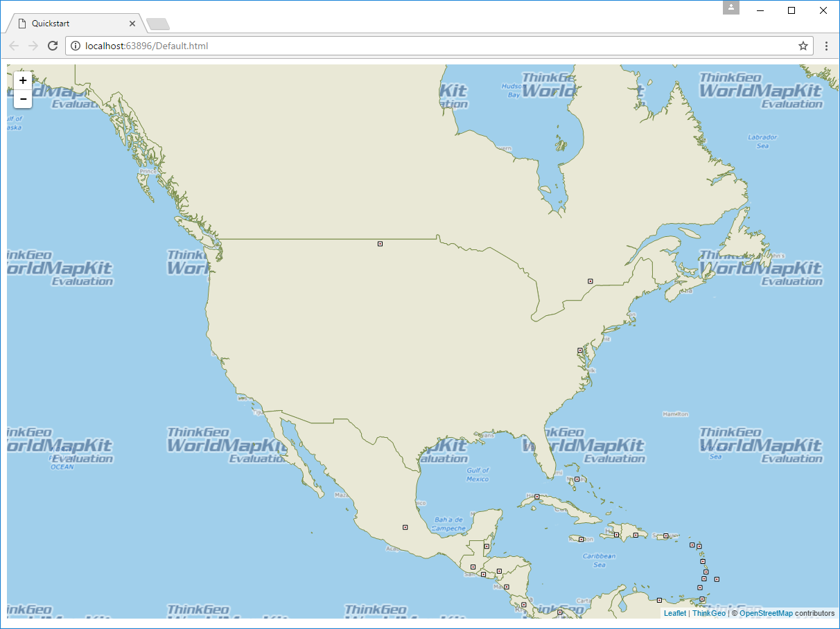Select the San Juan marker in Puerto Rico
Viewport: 840px width, 629px height.
(665, 535)
